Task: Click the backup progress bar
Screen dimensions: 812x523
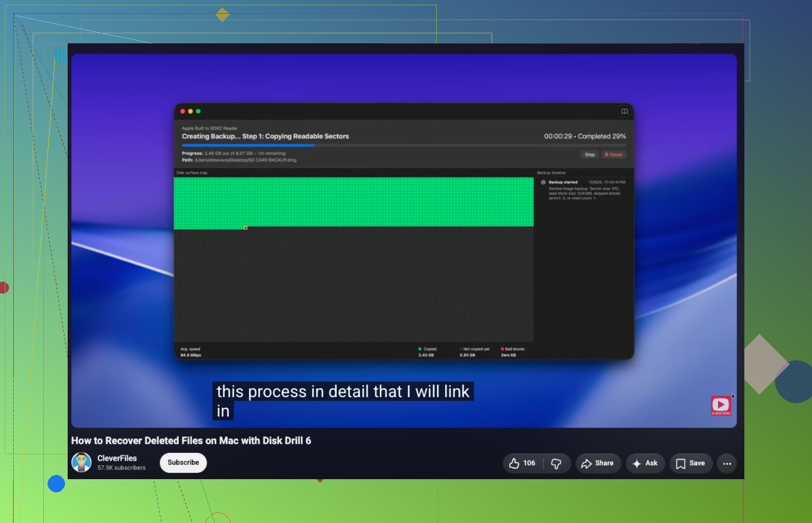Action: point(404,145)
